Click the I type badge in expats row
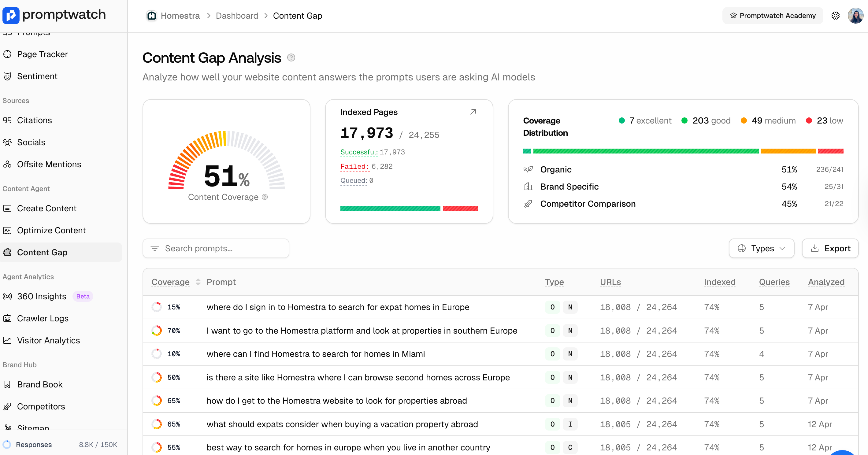Viewport: 868px width, 455px height. (570, 424)
